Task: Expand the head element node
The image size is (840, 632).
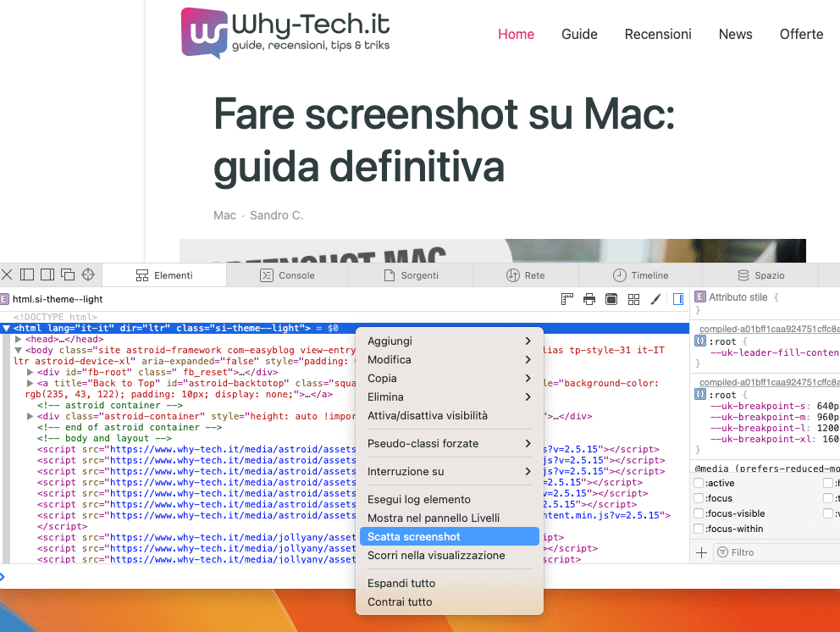Action: click(x=18, y=339)
